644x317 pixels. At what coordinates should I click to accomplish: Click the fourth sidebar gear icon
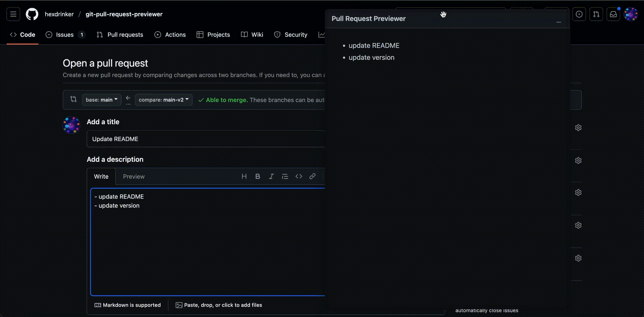578,225
